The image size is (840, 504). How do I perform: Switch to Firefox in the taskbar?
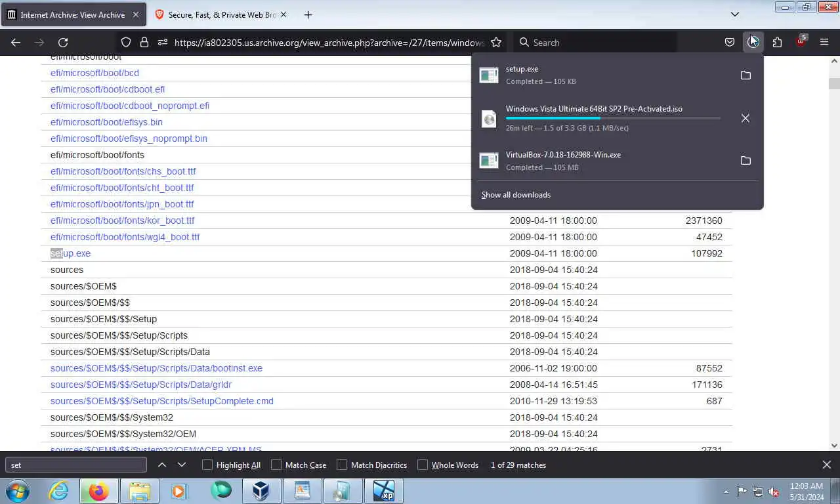point(99,491)
